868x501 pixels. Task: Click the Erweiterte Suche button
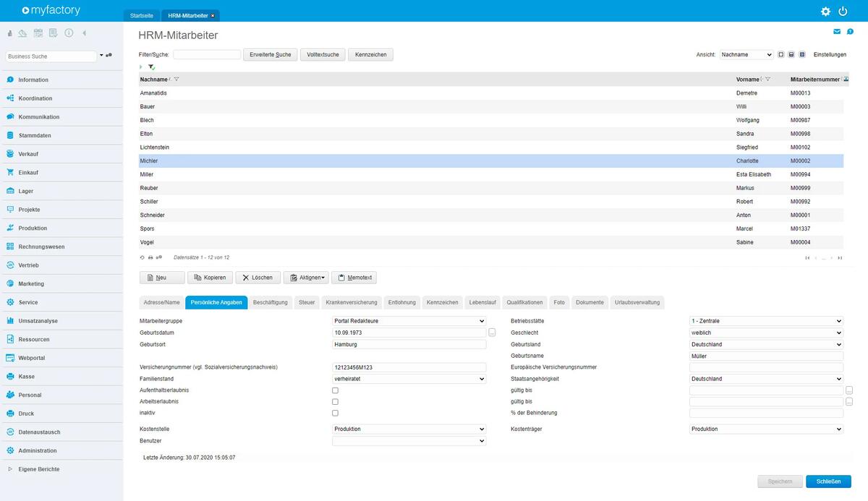click(271, 54)
